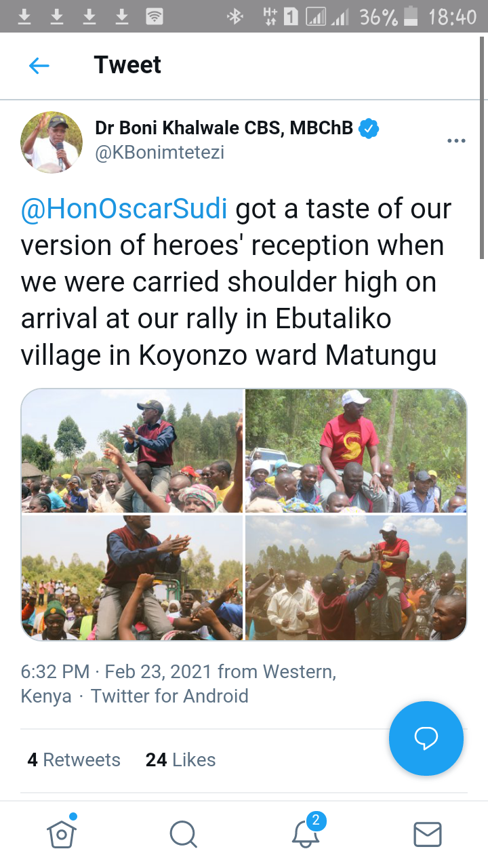Open the @KBonimtetezi handle
Image resolution: width=488 pixels, height=868 pixels.
point(159,153)
